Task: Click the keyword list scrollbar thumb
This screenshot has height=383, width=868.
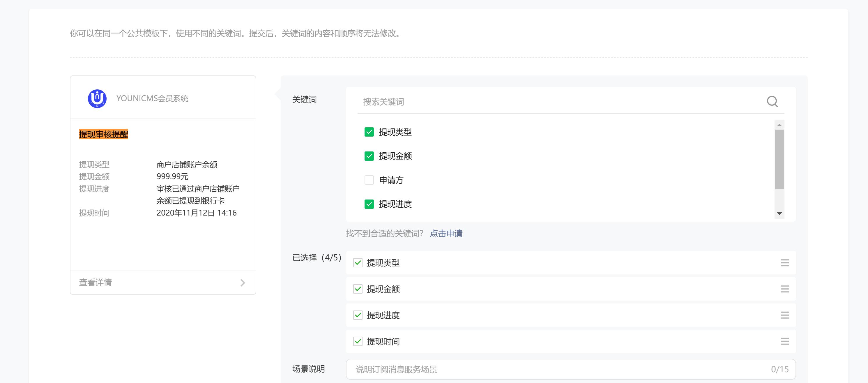Action: click(779, 160)
